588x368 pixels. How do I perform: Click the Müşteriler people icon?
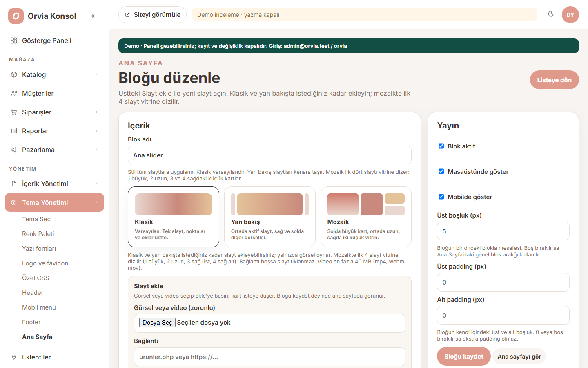coord(14,93)
